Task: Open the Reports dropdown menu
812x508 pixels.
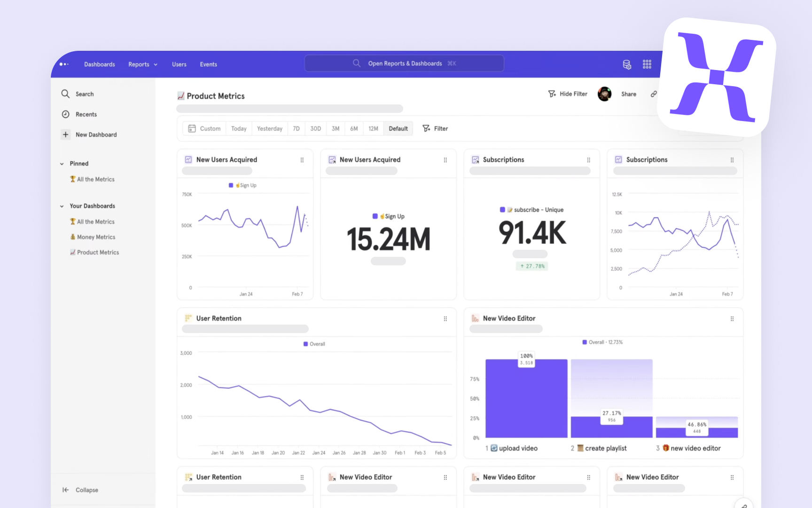Action: [x=142, y=64]
